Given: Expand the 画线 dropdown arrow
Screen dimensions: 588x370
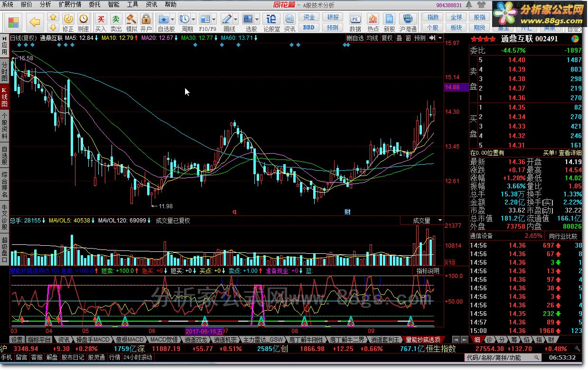Looking at the screenshot, I should tap(235, 19).
